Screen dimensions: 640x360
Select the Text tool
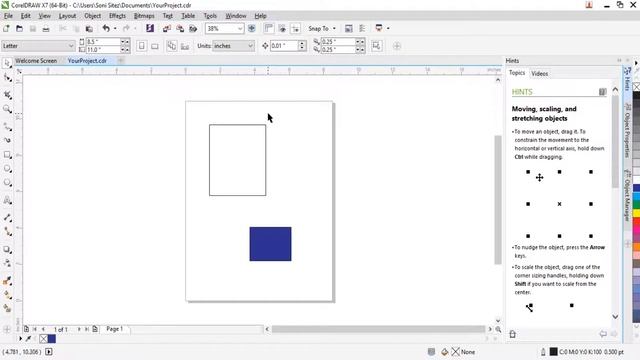pos(7,200)
